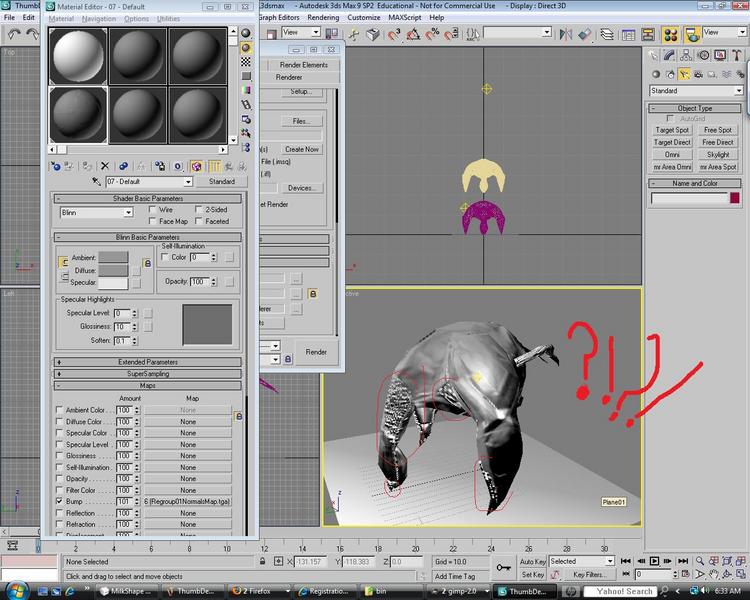The width and height of the screenshot is (750, 600).
Task: Toggle Show End Result icon
Action: pos(214,167)
